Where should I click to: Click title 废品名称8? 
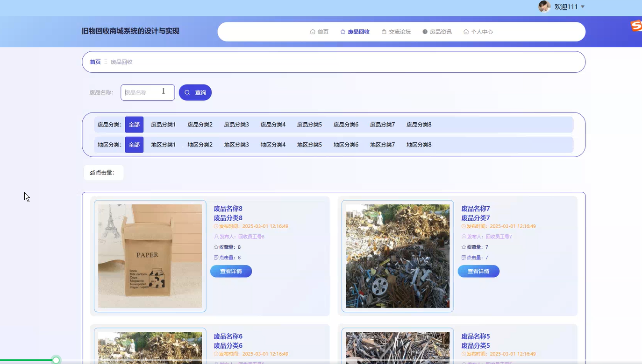[228, 209]
